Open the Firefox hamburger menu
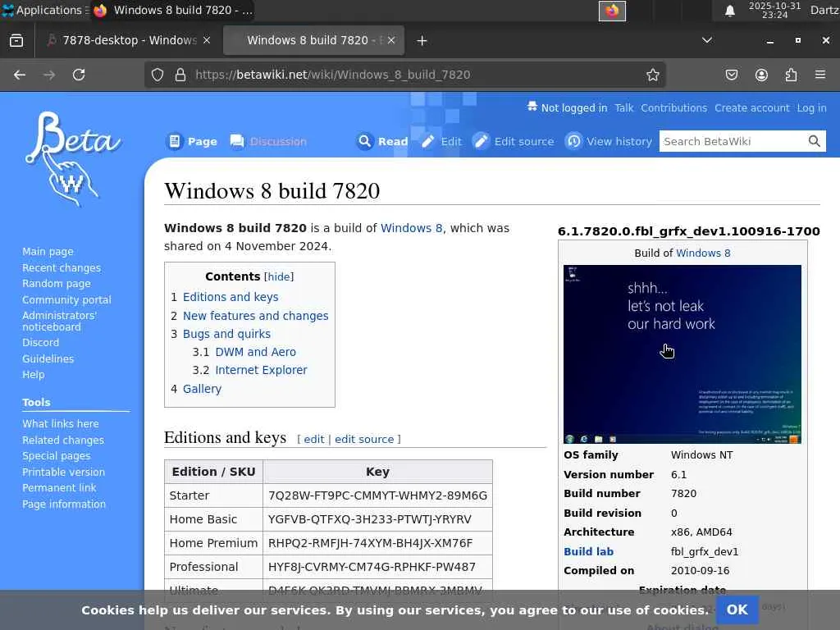 (820, 75)
